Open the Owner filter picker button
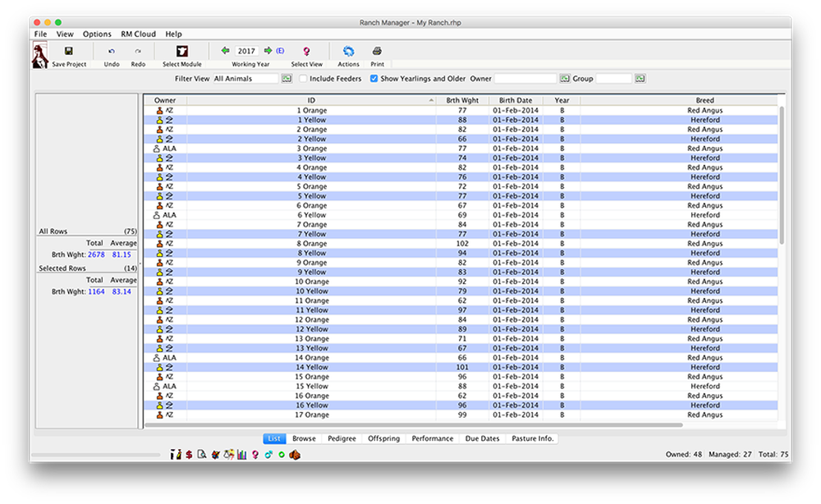 [x=565, y=79]
